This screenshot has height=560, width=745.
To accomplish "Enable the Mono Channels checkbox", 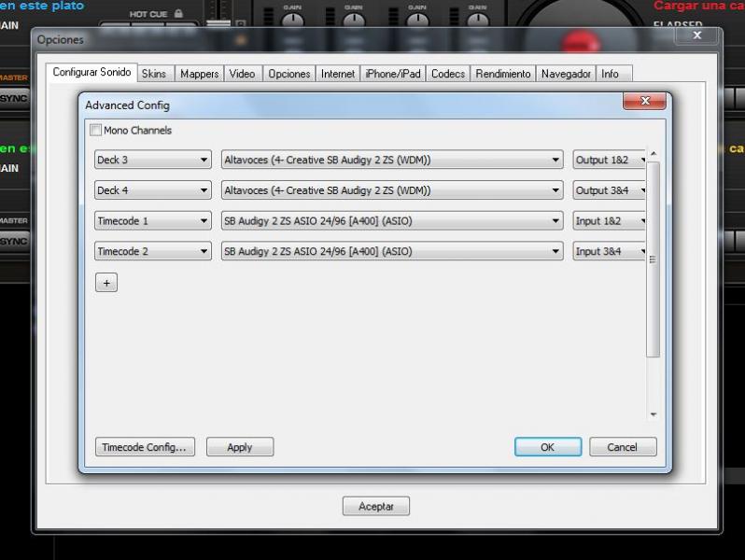I will 95,130.
